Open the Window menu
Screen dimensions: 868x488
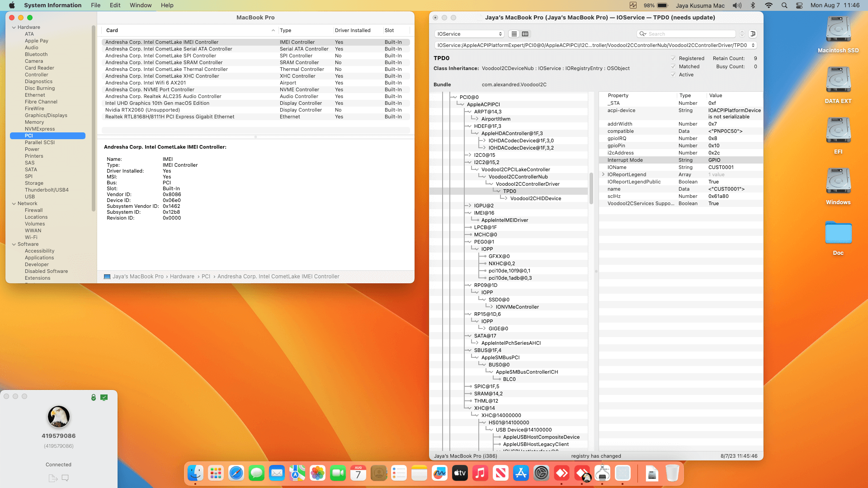click(x=141, y=5)
